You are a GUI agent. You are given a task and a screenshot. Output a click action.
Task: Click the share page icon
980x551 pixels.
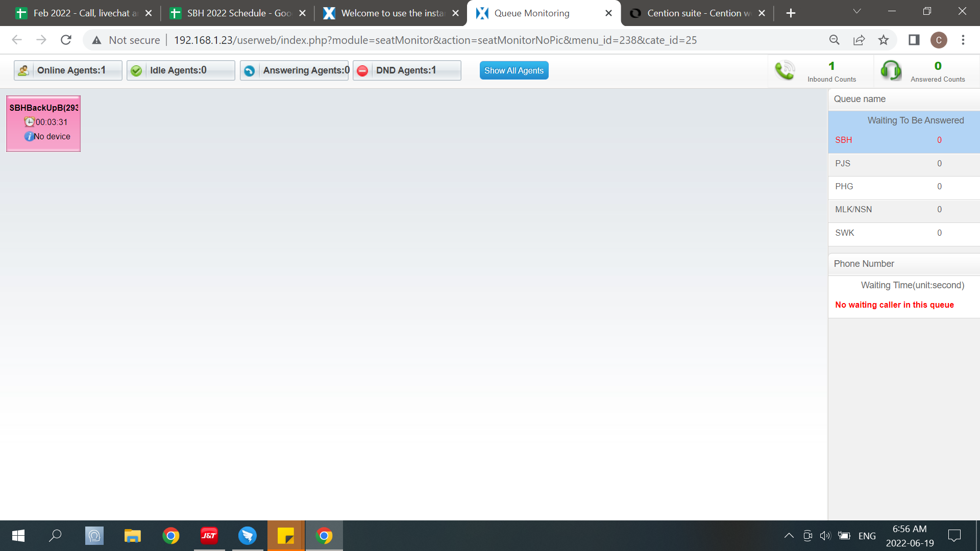[859, 40]
